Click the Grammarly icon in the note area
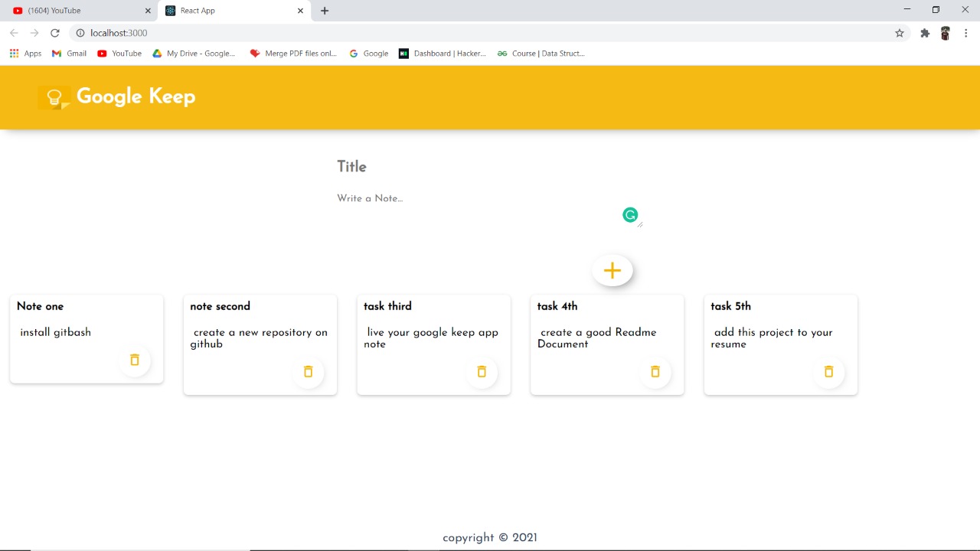Image resolution: width=980 pixels, height=551 pixels. coord(630,215)
